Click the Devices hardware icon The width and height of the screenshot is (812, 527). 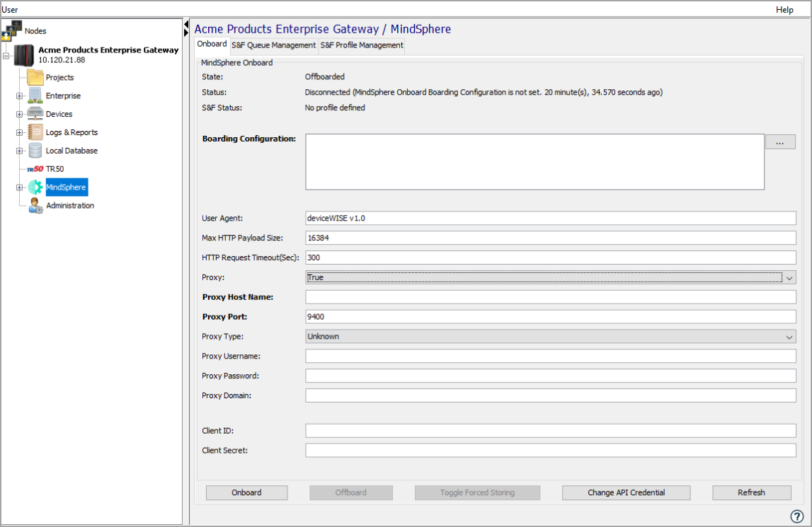(x=35, y=114)
